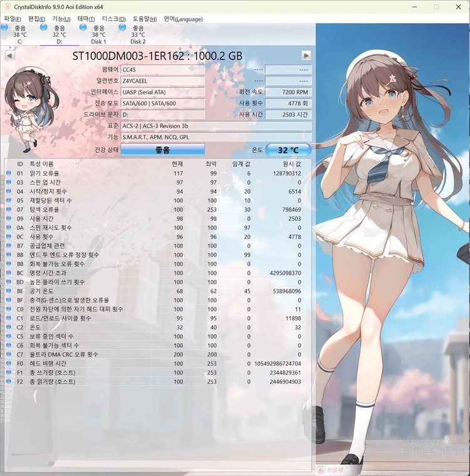
Task: Click raw value 128790312
Action: click(287, 173)
